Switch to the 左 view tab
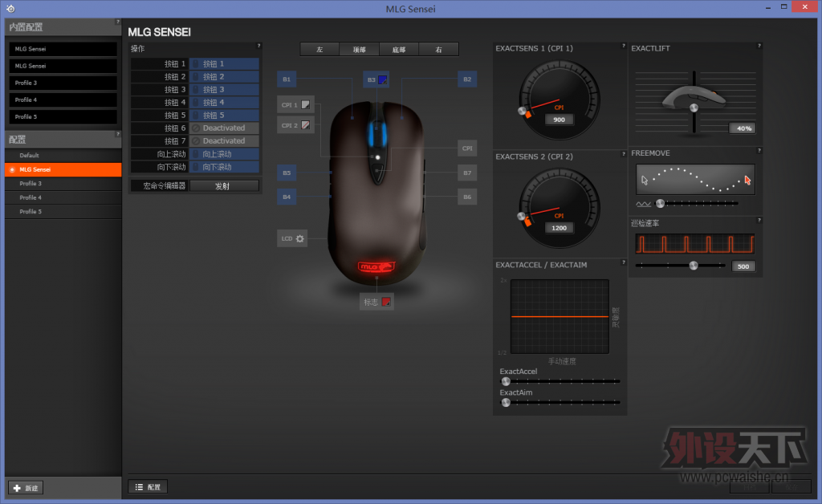This screenshot has height=504, width=822. (319, 49)
